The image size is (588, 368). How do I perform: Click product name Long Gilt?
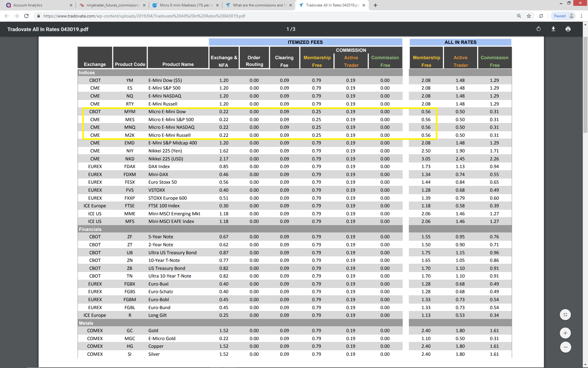coord(157,315)
